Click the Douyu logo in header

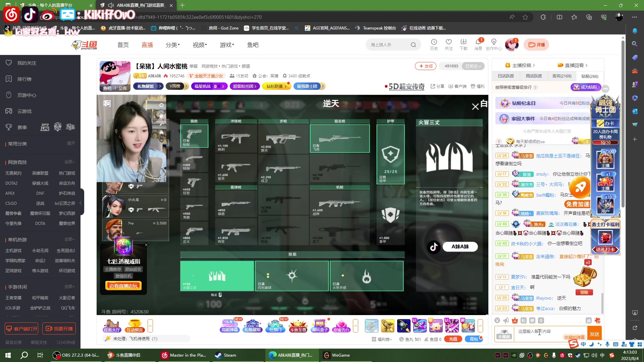click(x=84, y=45)
